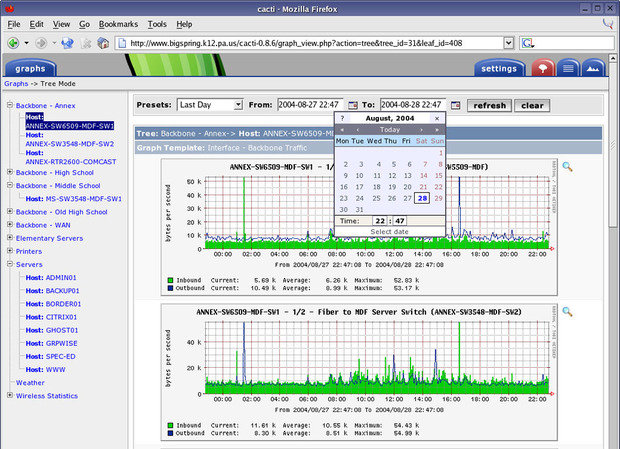
Task: Click magnifier zoom icon beside second graph
Action: (567, 312)
